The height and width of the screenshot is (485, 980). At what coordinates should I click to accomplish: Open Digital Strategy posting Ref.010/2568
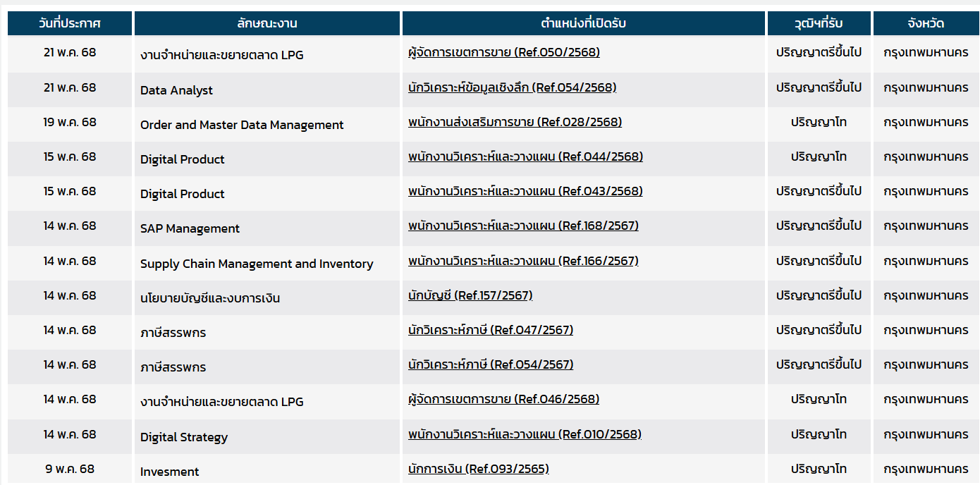[x=525, y=434]
